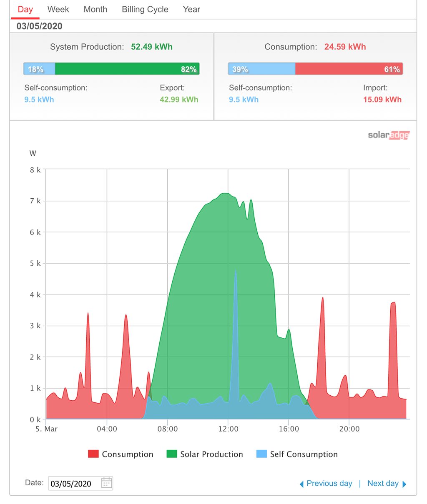This screenshot has height=504, width=427.
Task: Toggle Consumption series legend label
Action: click(128, 454)
